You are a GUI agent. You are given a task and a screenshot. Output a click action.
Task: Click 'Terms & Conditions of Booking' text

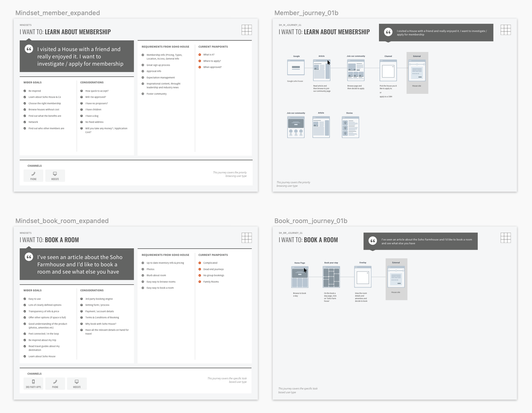[x=102, y=317]
